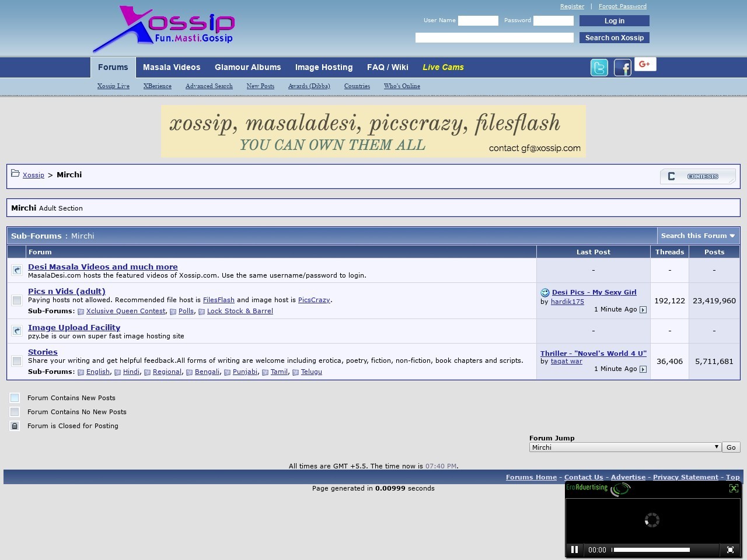Click the Log in button
This screenshot has height=560, width=747.
coord(614,21)
